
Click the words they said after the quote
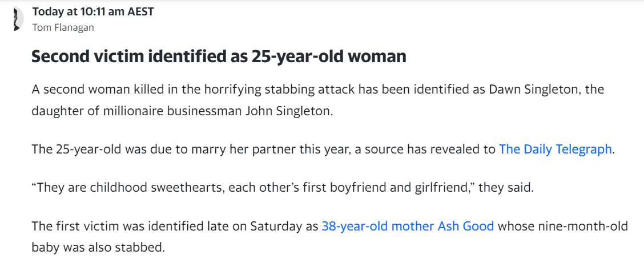(506, 188)
